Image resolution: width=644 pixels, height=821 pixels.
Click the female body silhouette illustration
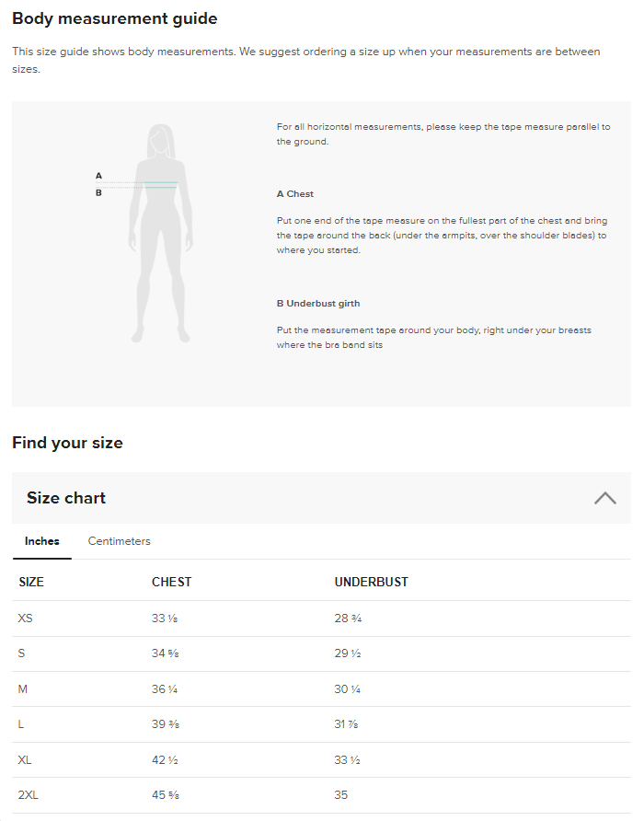click(x=161, y=233)
